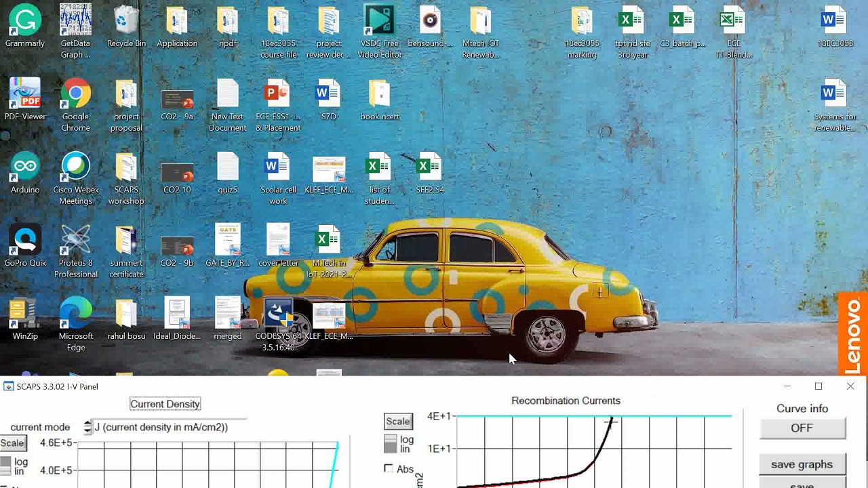The image size is (868, 488).
Task: Open the S7D Word document
Action: pos(328,100)
